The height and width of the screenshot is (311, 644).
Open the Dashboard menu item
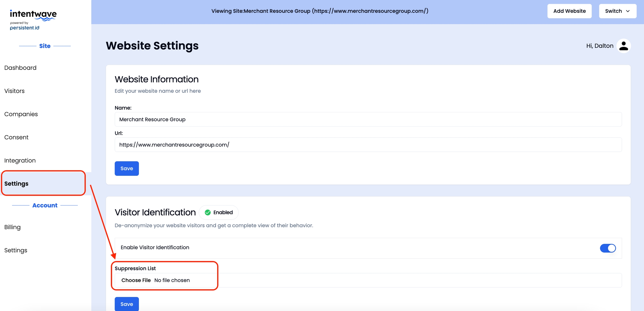[x=20, y=68]
